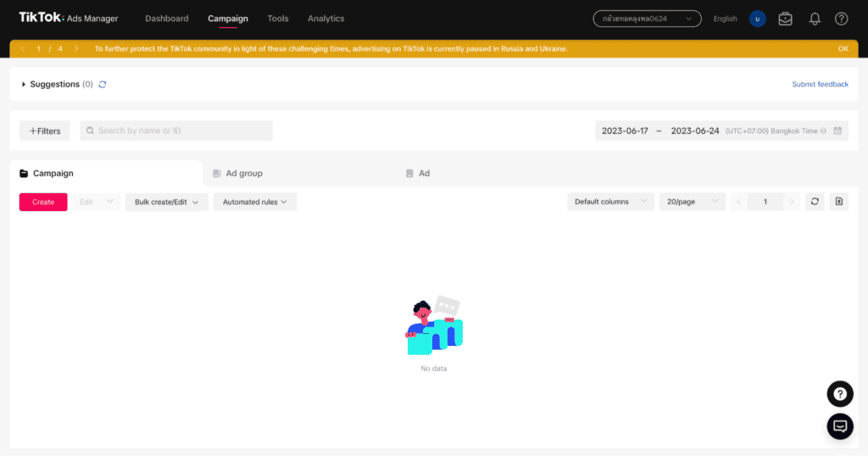868x456 pixels.
Task: Refresh the campaign table
Action: tap(815, 202)
